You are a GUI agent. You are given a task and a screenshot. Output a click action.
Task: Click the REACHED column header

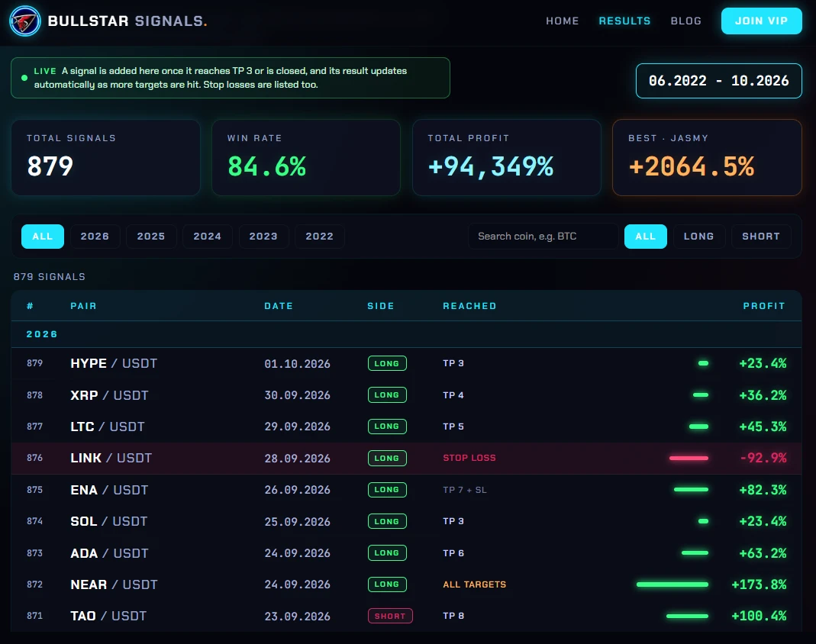469,306
